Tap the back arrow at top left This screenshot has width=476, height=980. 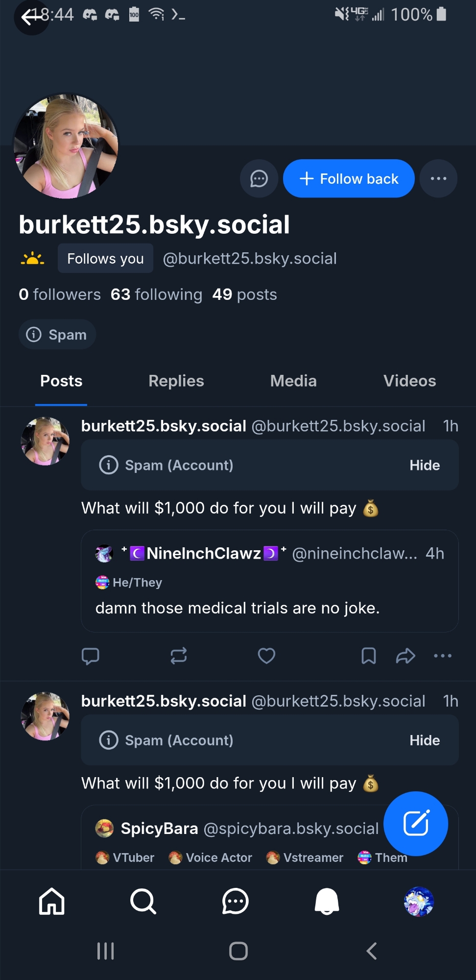pos(31,18)
